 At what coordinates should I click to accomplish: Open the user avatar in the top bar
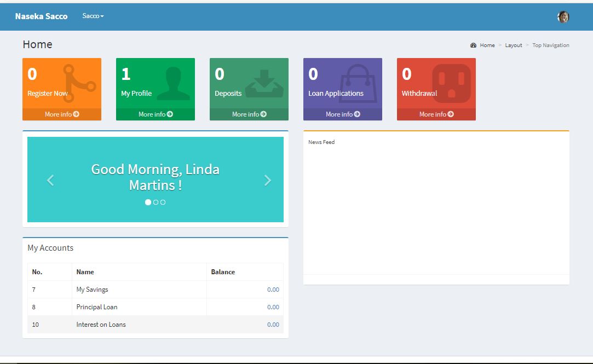[x=563, y=17]
